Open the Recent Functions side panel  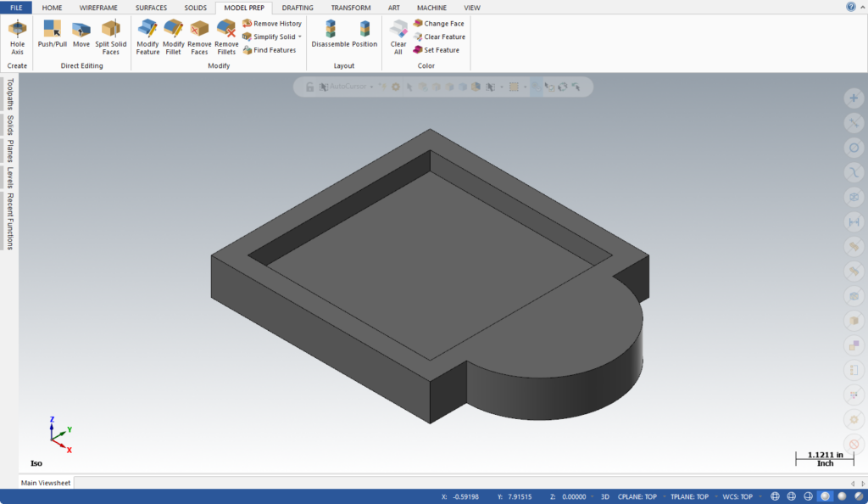[9, 221]
